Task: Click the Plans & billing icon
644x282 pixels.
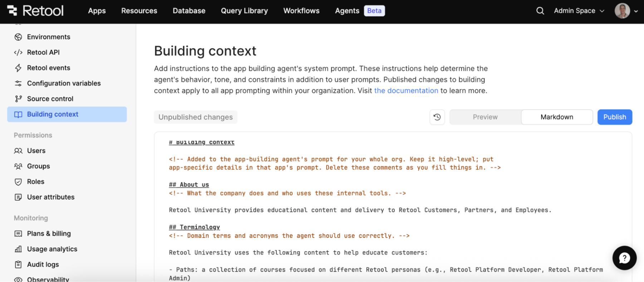Action: [x=18, y=234]
